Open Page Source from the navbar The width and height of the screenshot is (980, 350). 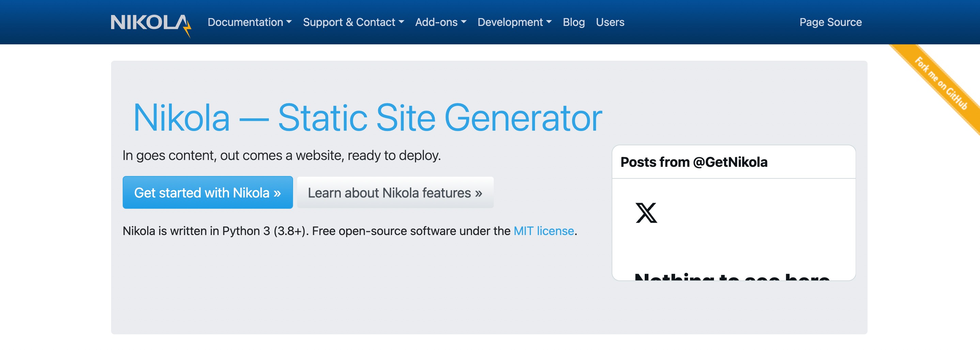tap(831, 22)
